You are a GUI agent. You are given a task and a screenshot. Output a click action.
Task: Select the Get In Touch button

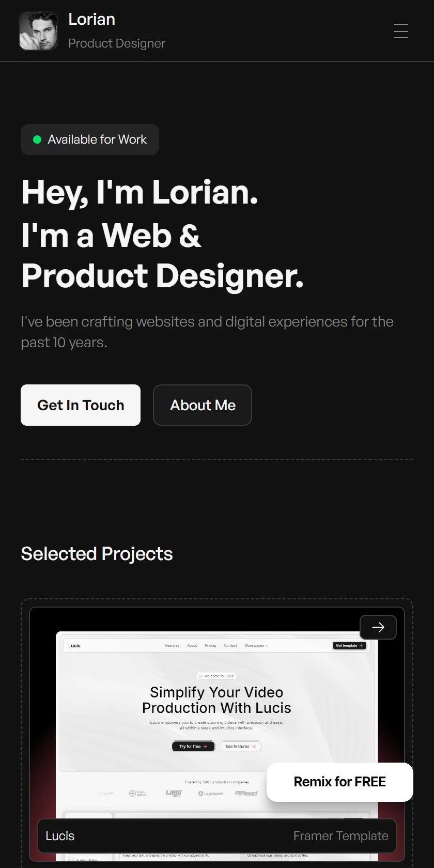[81, 405]
